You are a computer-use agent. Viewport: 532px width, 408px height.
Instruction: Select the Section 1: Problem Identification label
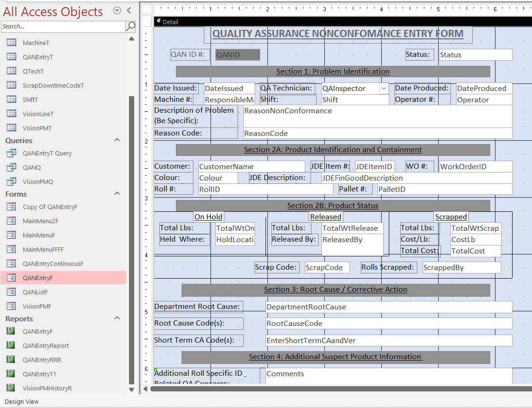tap(333, 72)
